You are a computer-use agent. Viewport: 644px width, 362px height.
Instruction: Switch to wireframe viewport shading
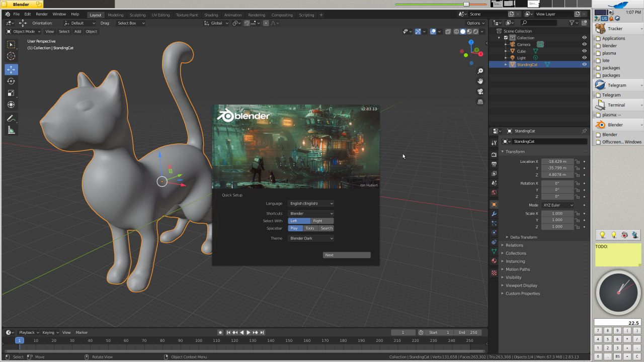click(x=457, y=31)
